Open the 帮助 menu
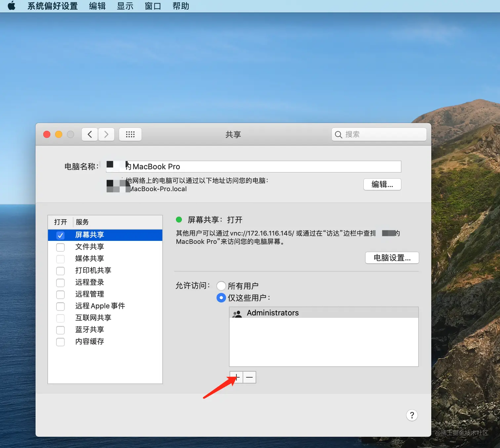 point(181,6)
